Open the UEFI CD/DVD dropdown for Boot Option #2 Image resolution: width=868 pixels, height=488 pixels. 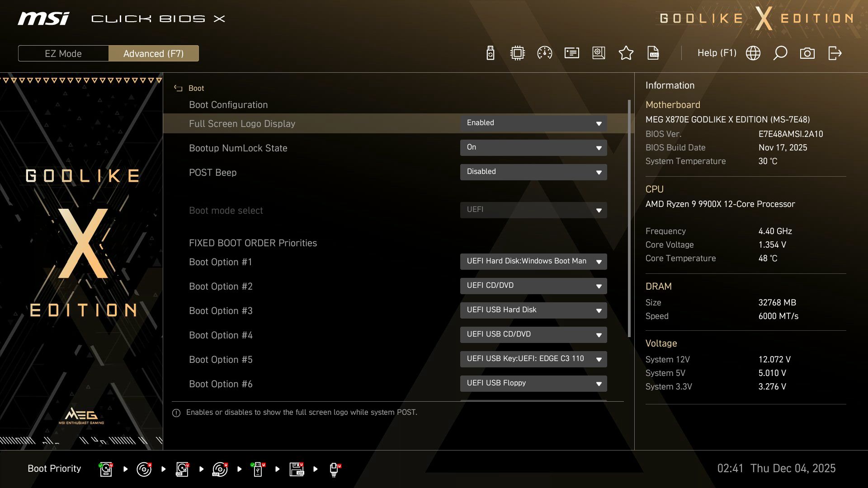coord(533,286)
